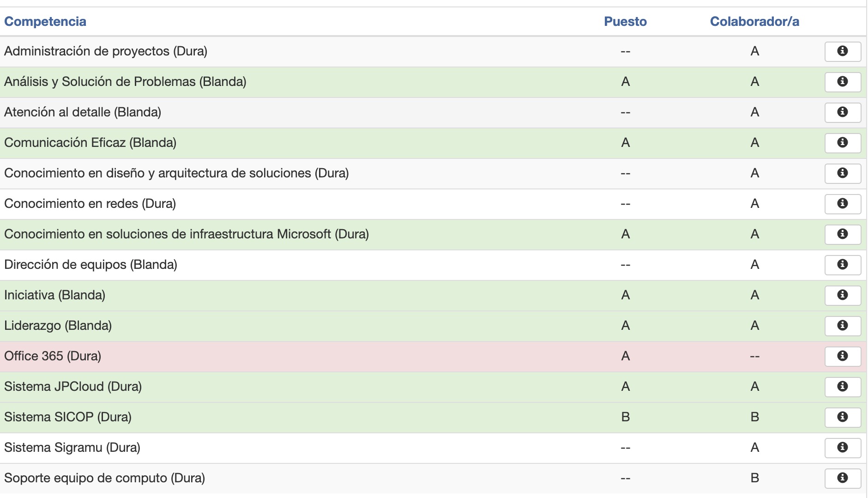The width and height of the screenshot is (868, 498).
Task: Open info for Liderazgo competency
Action: [x=842, y=326]
